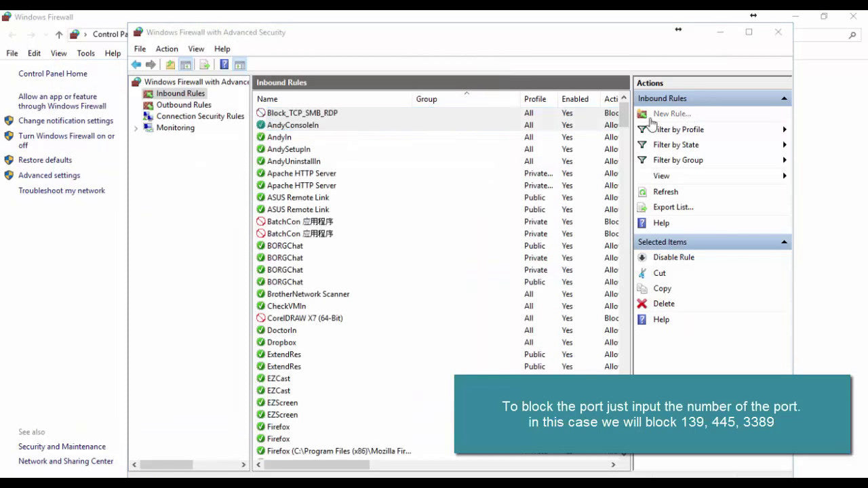Select the Windows Firewall with Advanced Security root node
868x488 pixels.
[x=197, y=82]
